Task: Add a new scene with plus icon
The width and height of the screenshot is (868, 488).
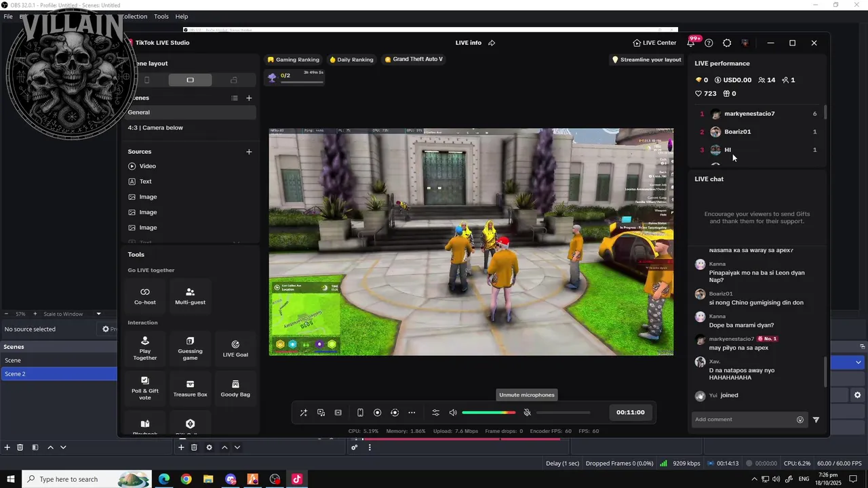Action: point(249,98)
